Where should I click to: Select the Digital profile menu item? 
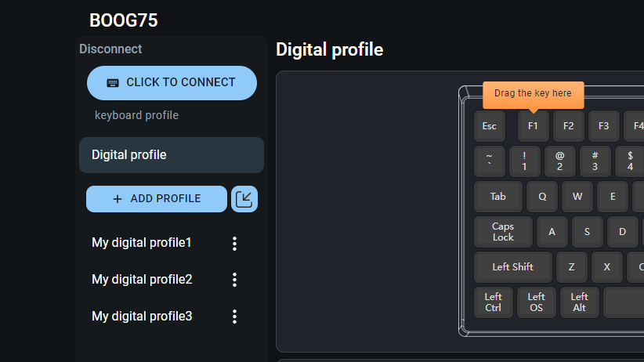(171, 155)
